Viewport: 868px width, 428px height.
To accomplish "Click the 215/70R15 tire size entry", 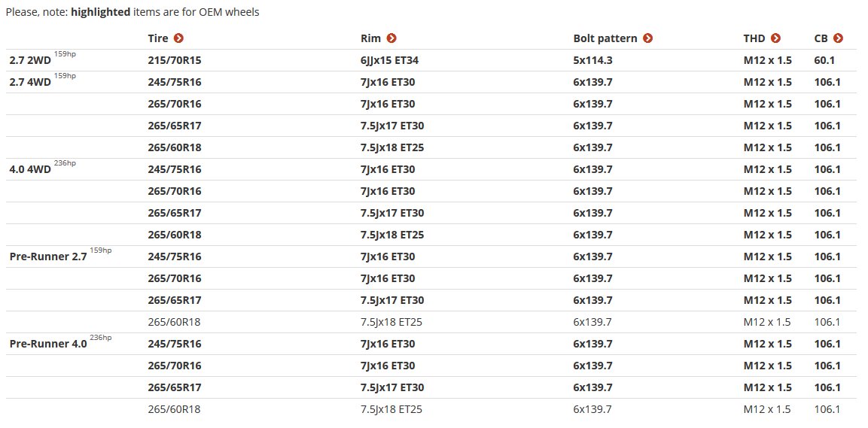I will coord(175,61).
